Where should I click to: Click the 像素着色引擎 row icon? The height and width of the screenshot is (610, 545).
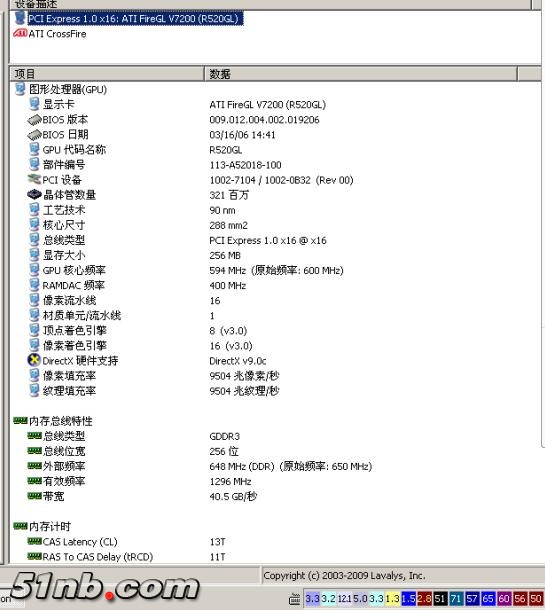(x=34, y=345)
